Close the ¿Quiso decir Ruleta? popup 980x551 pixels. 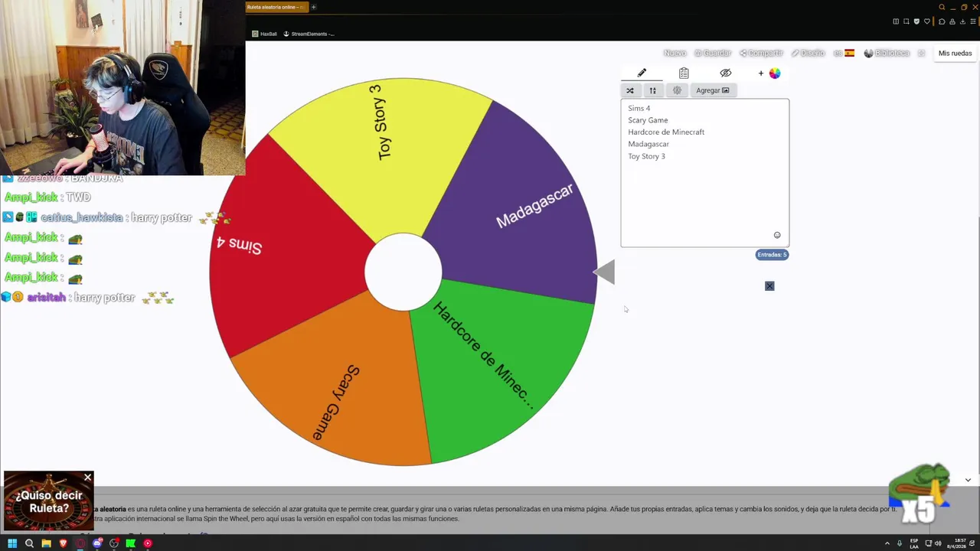click(x=87, y=478)
